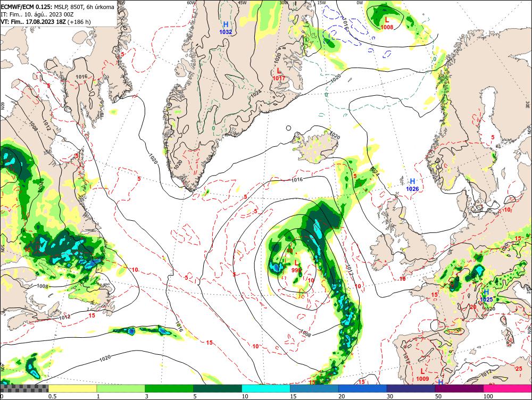
Task: Click the '60W' longitude label at the top
Action: click(x=192, y=3)
